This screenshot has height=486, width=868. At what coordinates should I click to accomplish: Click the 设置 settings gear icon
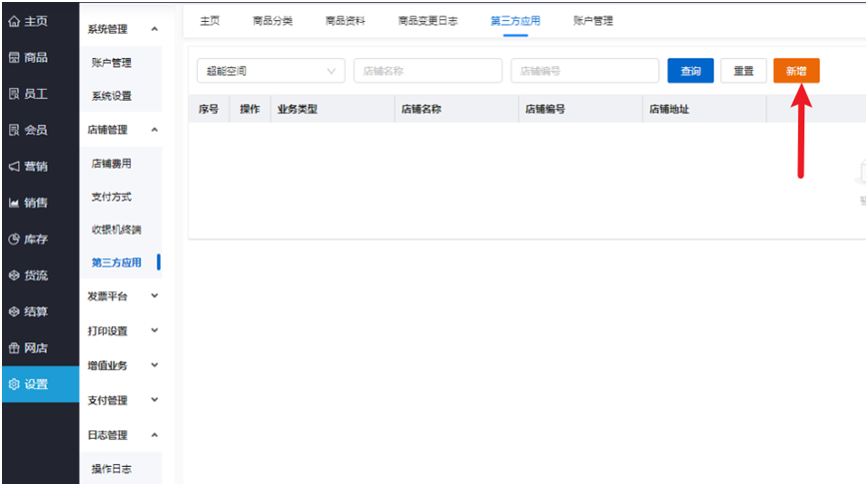click(x=14, y=384)
